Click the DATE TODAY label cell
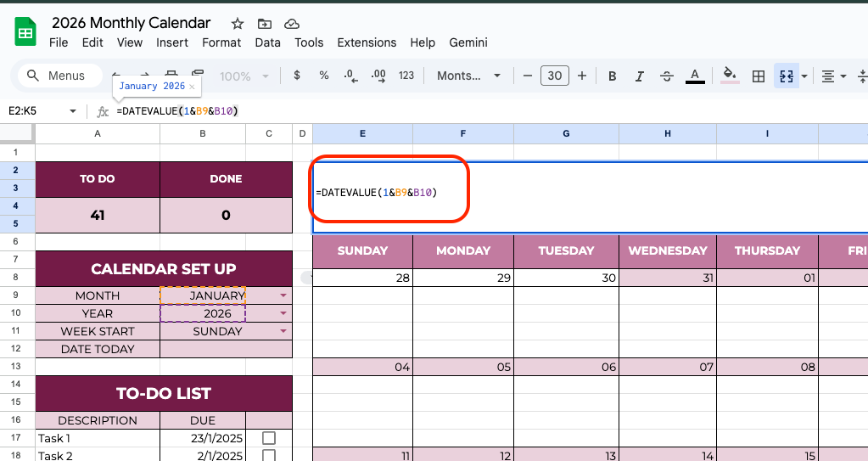Screen dimensions: 868x461 (x=98, y=349)
